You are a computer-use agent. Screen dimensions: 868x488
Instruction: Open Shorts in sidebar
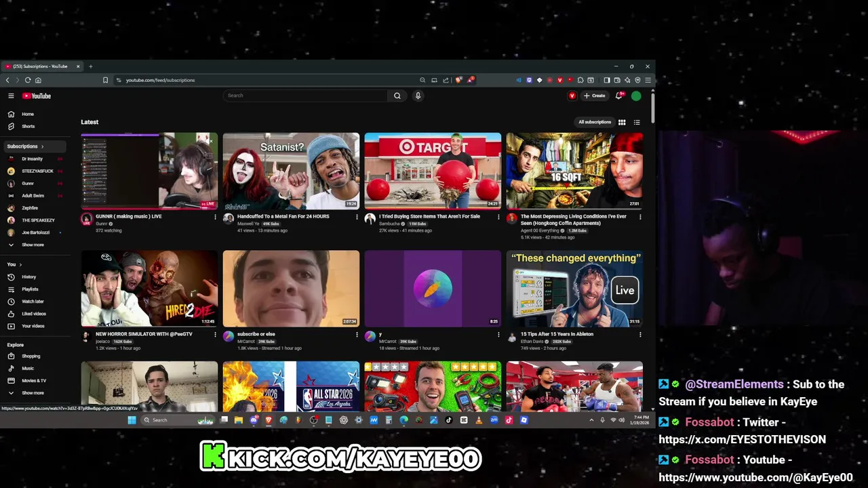coord(34,126)
